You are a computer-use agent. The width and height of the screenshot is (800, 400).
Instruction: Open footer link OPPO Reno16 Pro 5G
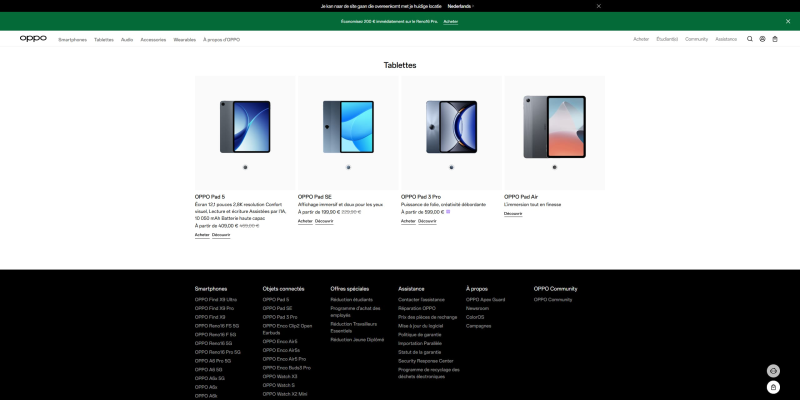pyautogui.click(x=217, y=352)
